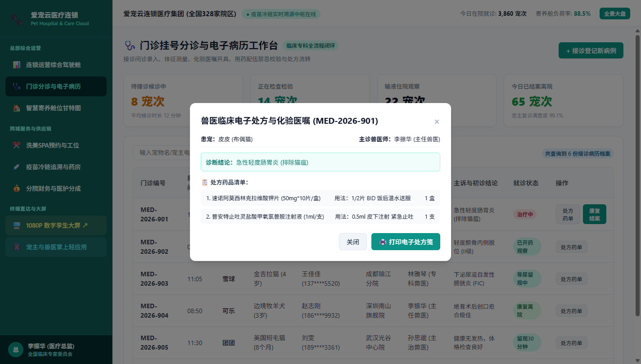Open 智慧寄养舱位甘特图 sidebar item
This screenshot has height=364, width=641.
click(x=56, y=108)
